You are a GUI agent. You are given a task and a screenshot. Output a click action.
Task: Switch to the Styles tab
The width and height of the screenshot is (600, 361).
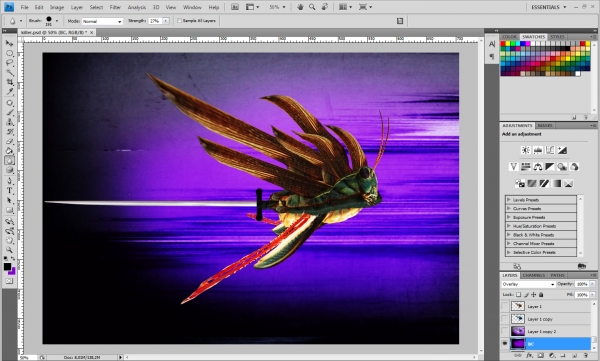coord(557,36)
